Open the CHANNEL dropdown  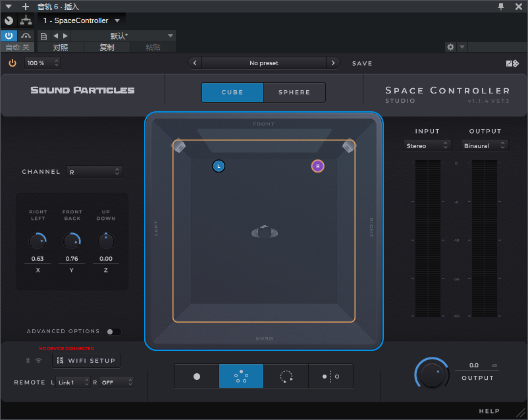[94, 172]
